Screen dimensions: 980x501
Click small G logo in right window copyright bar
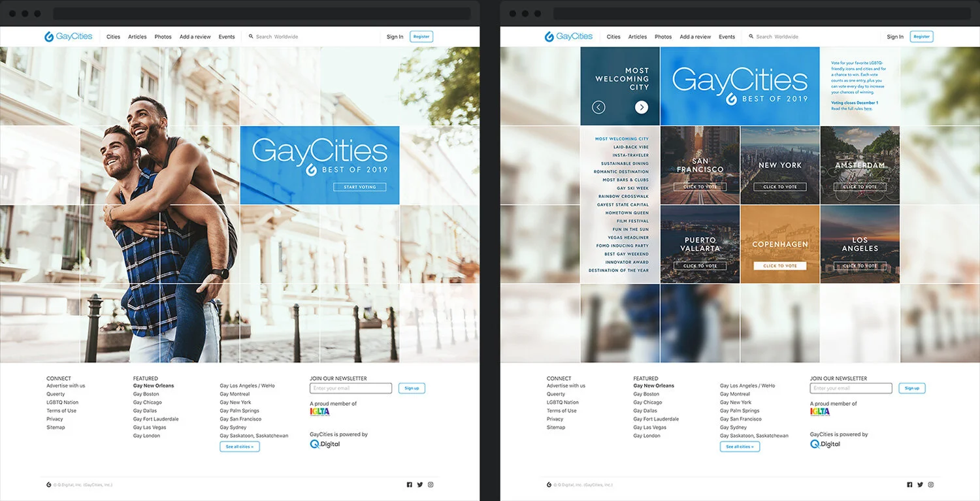click(x=549, y=485)
